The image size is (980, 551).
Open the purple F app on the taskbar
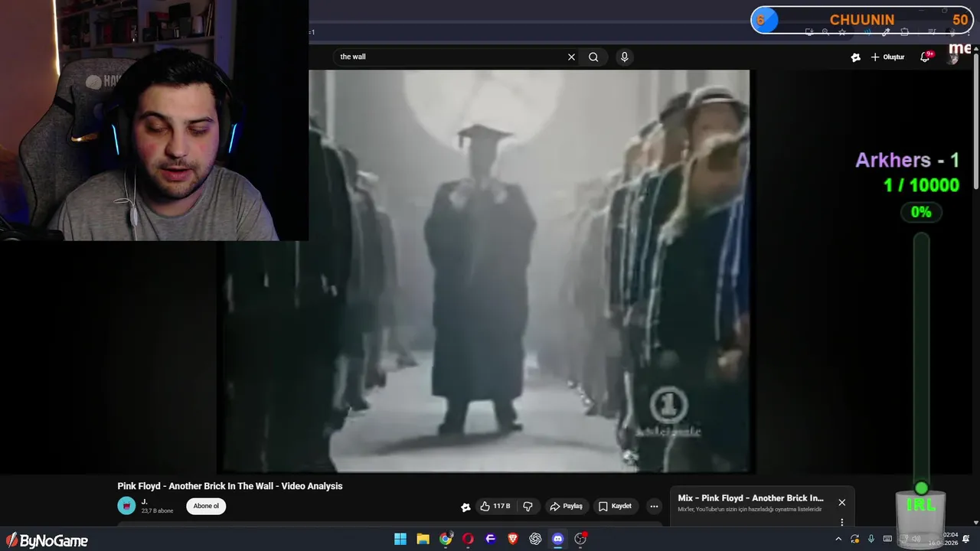(491, 539)
